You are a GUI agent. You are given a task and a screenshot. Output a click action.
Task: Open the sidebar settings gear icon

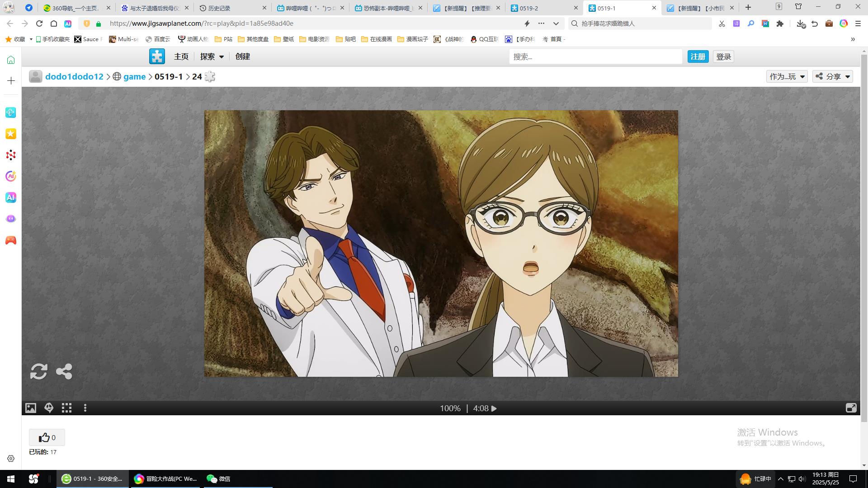(x=11, y=459)
